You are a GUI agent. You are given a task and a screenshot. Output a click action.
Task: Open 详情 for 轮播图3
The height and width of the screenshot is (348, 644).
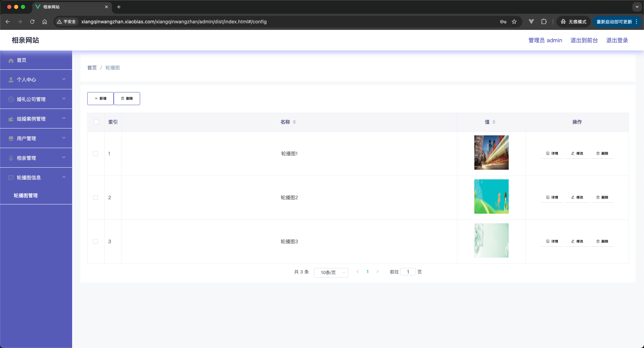point(552,242)
